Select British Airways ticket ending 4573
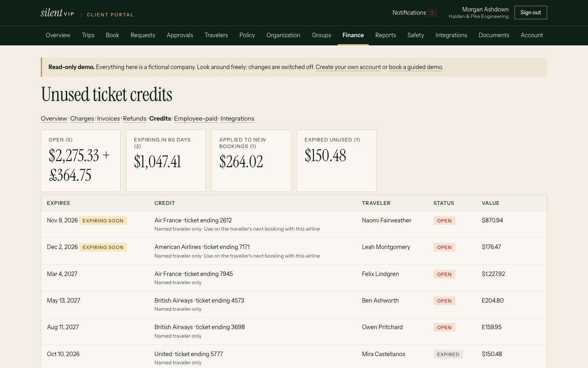 [x=199, y=301]
